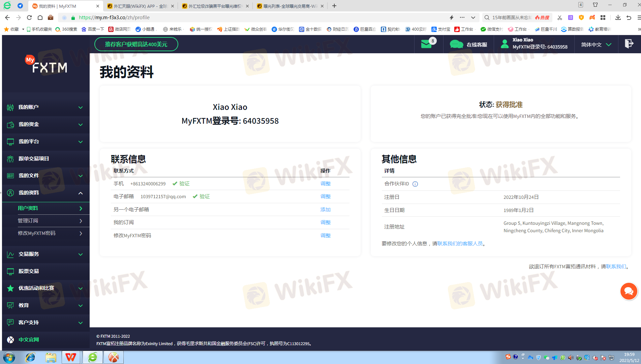
Task: Open a new browser tab
Action: pyautogui.click(x=334, y=6)
